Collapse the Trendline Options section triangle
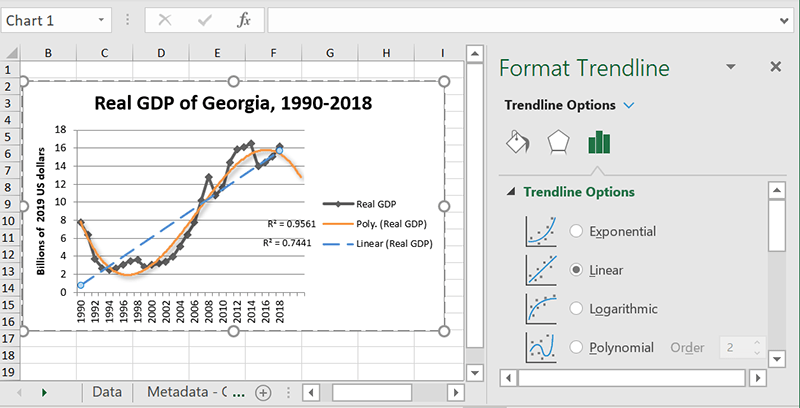Image resolution: width=800 pixels, height=408 pixels. 510,192
